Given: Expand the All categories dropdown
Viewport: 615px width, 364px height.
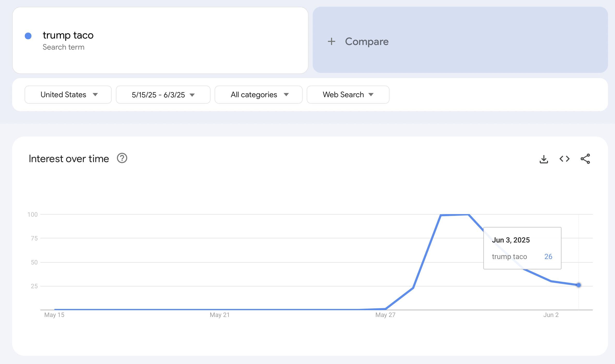Looking at the screenshot, I should (258, 95).
